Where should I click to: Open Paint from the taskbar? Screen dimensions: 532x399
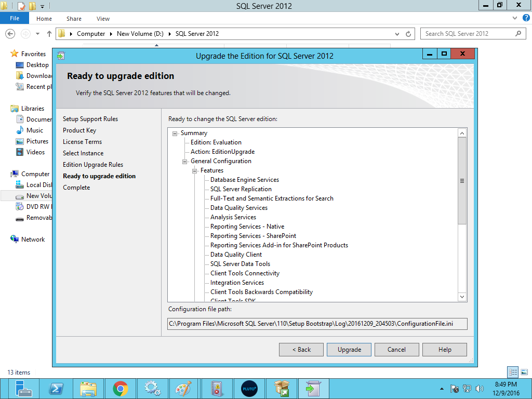coord(183,389)
